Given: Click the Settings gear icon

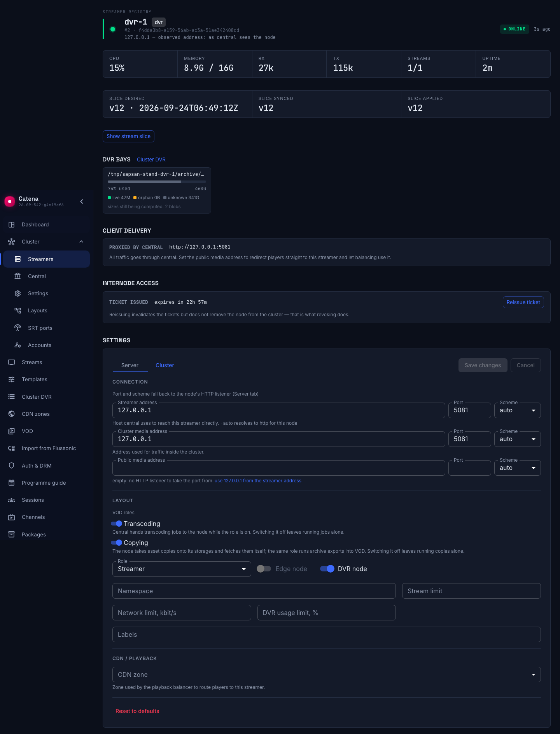Looking at the screenshot, I should tap(17, 293).
